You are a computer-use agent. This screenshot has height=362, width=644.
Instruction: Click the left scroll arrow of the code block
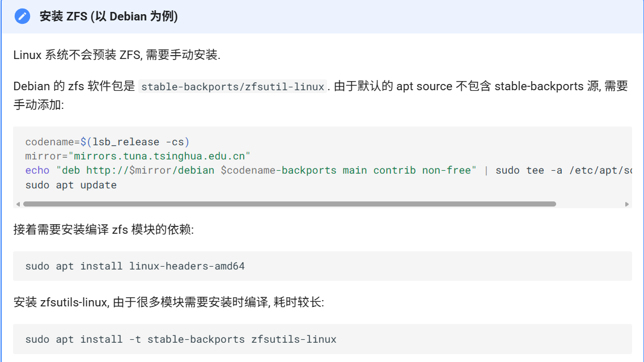18,204
